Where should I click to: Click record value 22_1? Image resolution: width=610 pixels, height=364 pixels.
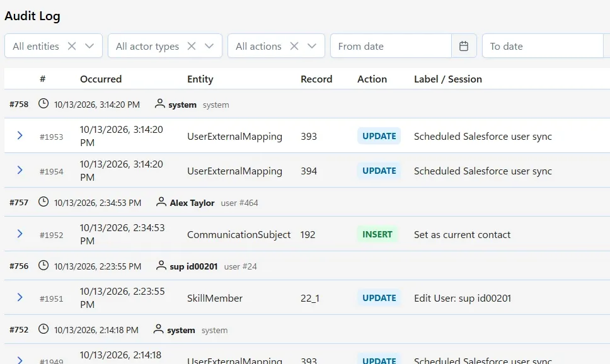[310, 299]
